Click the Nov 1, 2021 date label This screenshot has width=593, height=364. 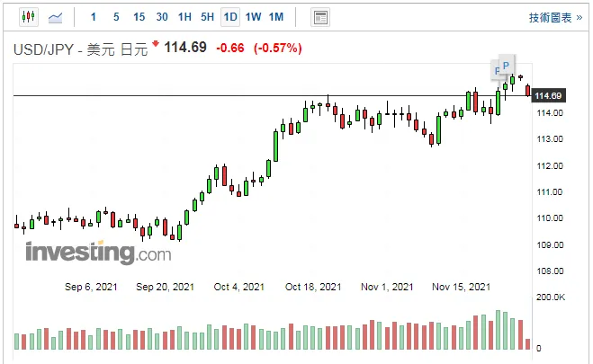coord(387,287)
